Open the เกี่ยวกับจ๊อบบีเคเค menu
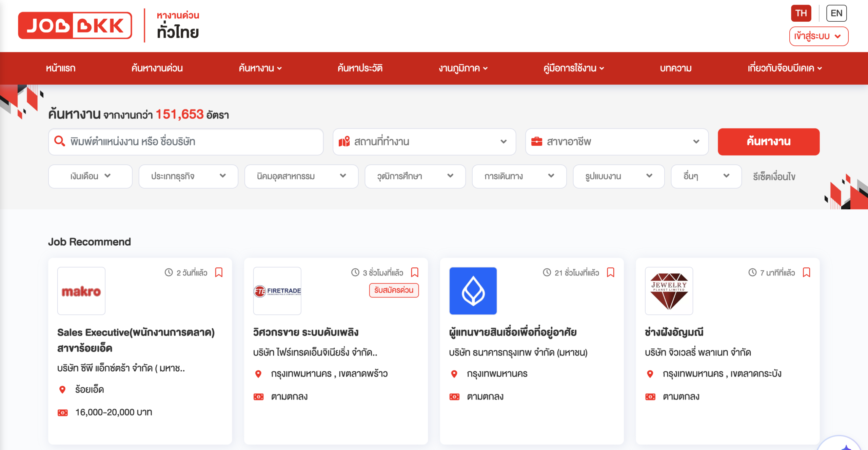 pyautogui.click(x=785, y=68)
